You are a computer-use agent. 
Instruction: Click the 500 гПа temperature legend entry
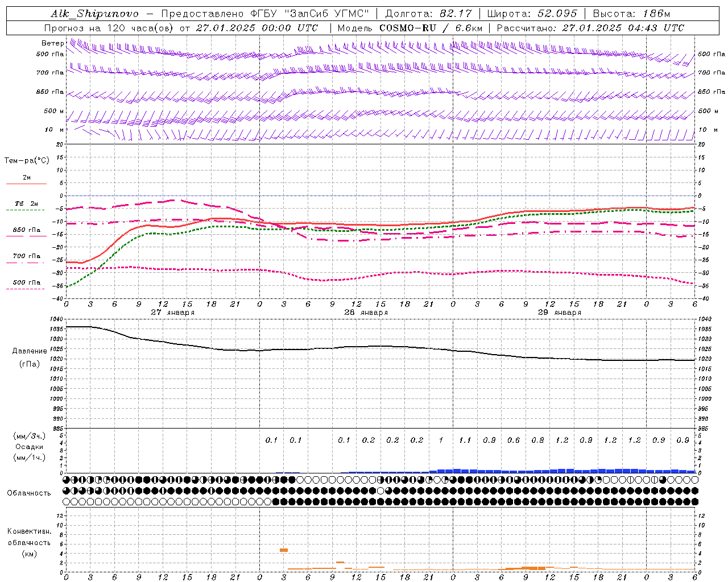point(27,282)
